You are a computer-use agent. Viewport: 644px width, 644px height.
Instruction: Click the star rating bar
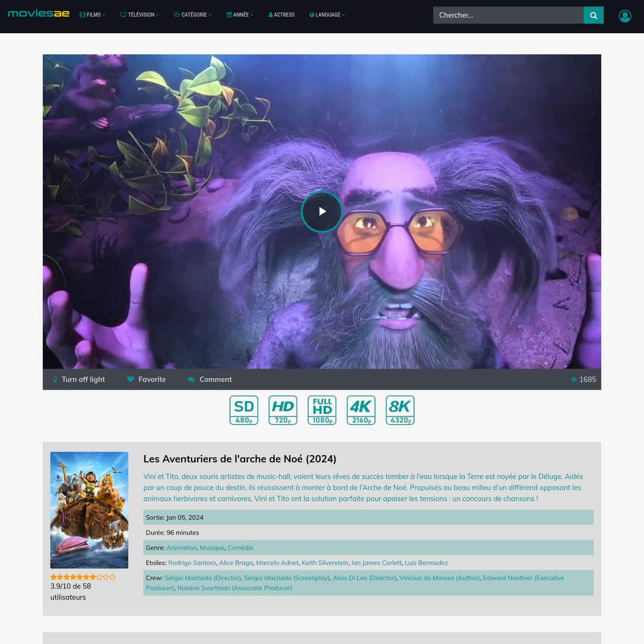(83, 577)
